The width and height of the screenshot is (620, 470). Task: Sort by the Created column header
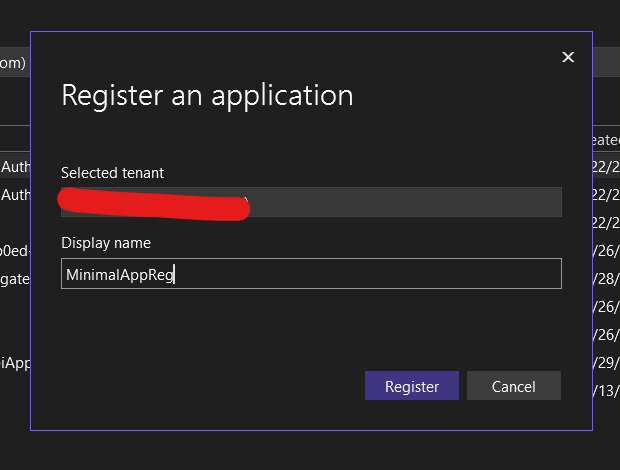pyautogui.click(x=606, y=140)
